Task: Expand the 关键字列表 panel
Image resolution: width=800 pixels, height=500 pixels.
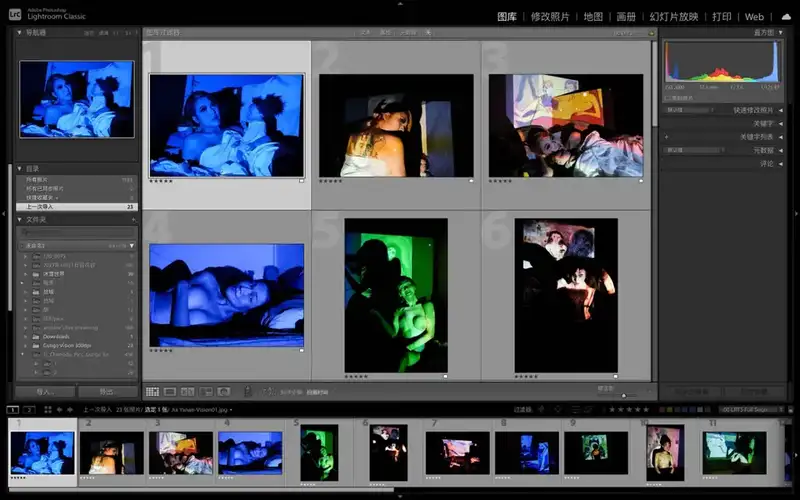Action: point(781,137)
